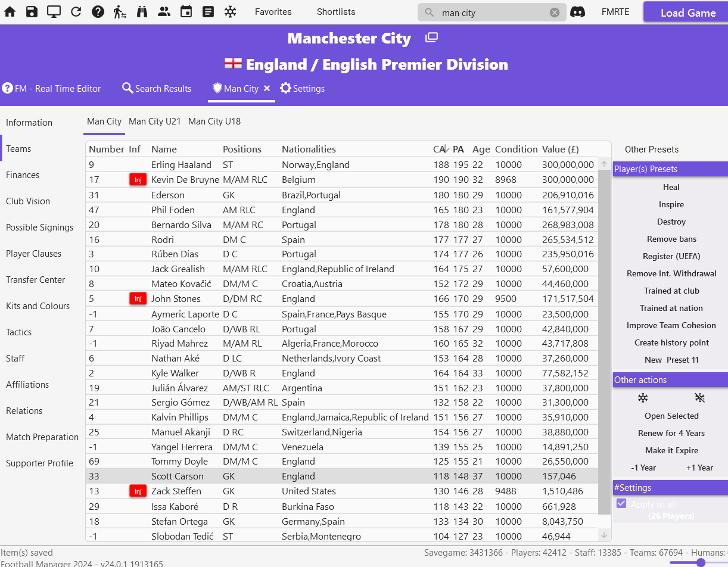Apply the Remove bans preset
Screen dimensions: 728x567
tap(671, 239)
